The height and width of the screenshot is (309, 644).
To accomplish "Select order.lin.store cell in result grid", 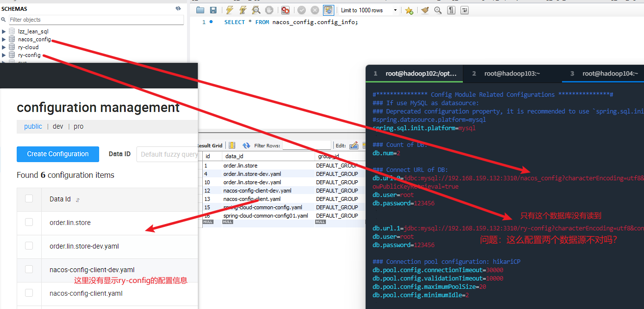I will click(x=240, y=166).
